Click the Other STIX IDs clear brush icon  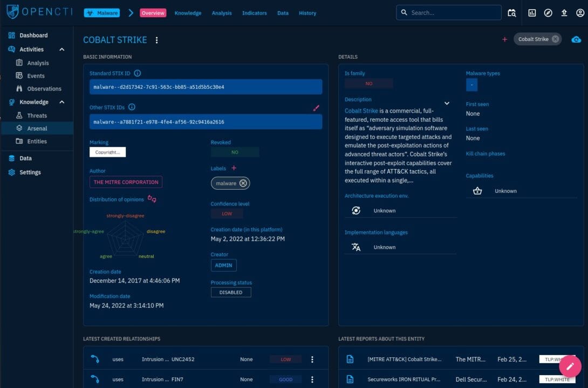click(316, 108)
